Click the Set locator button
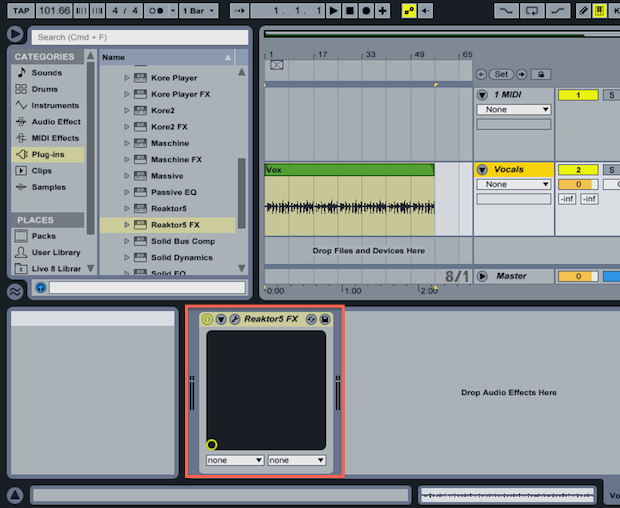This screenshot has height=508, width=620. [501, 74]
